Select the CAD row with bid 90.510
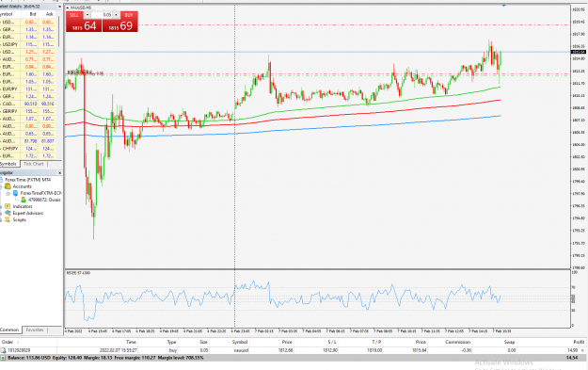 tap(28, 104)
